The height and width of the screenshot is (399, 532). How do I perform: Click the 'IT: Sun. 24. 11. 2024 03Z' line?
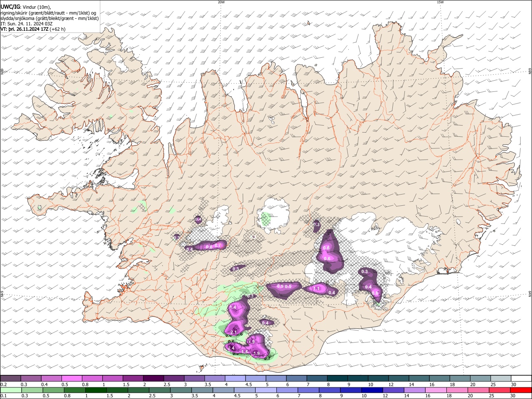click(x=27, y=24)
